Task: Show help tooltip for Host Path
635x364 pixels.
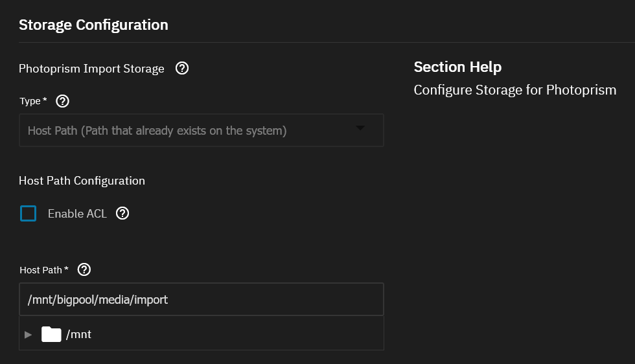Action: [x=84, y=269]
